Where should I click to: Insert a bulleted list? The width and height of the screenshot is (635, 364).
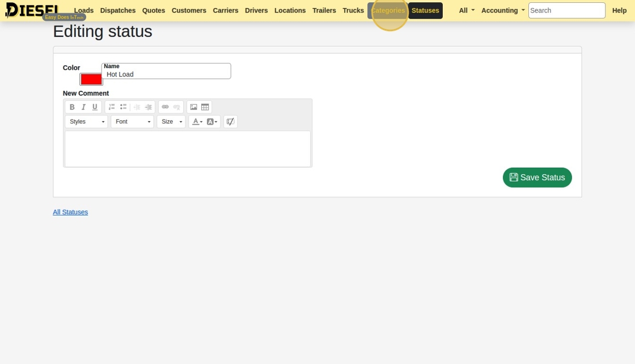(x=123, y=107)
